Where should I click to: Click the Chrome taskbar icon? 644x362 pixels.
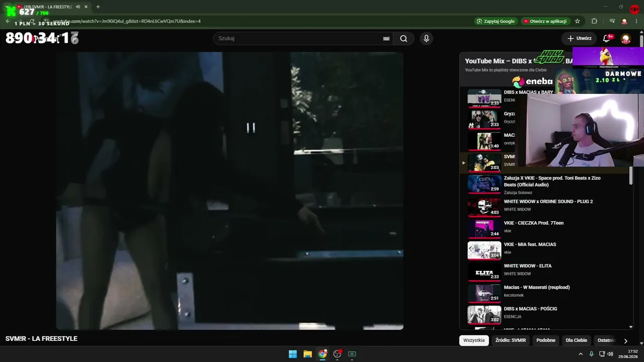tap(323, 354)
